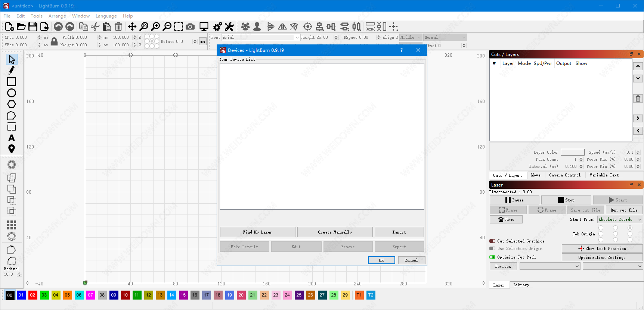
Task: Select the Rectangle drawing tool
Action: [x=12, y=82]
